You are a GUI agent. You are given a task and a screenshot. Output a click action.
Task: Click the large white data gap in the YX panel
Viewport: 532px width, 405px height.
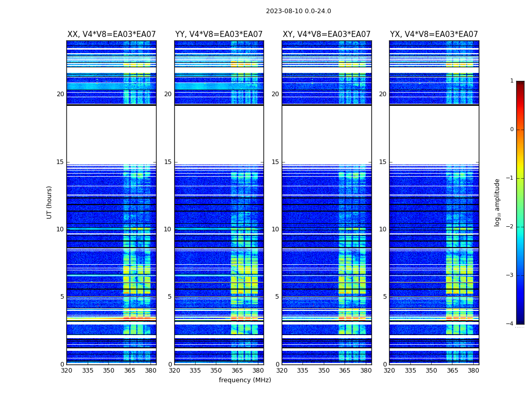click(434, 135)
